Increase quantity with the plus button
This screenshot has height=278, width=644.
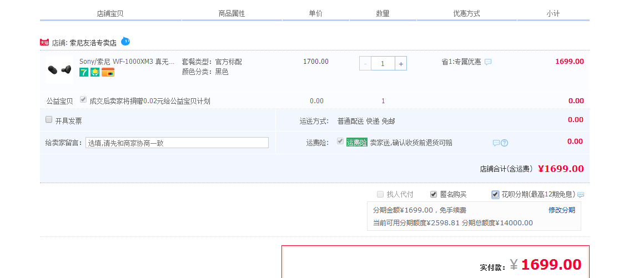(x=401, y=63)
